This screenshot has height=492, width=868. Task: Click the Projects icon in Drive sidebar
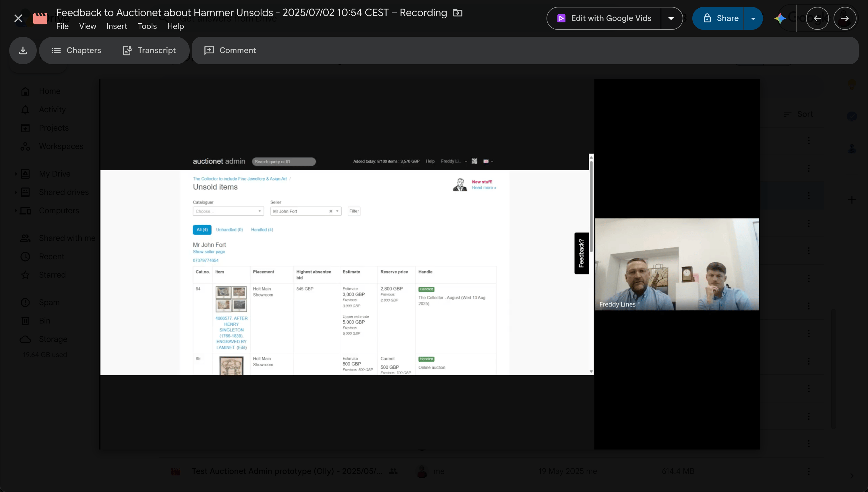25,128
